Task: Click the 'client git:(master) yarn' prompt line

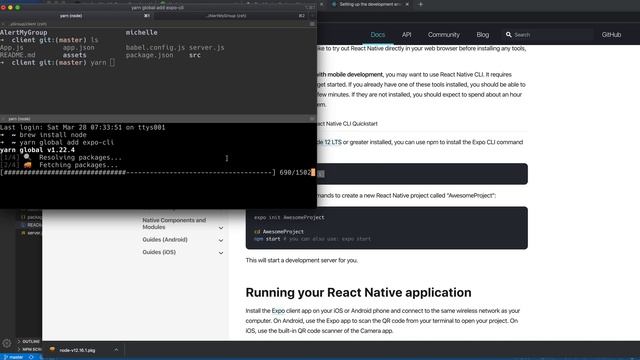Action: pyautogui.click(x=57, y=62)
